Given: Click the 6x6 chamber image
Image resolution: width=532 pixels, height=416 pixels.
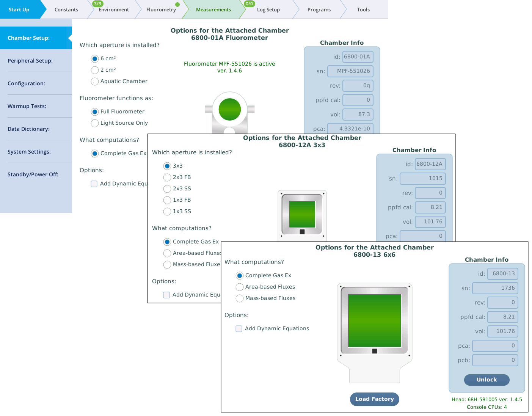Looking at the screenshot, I should click(x=375, y=333).
